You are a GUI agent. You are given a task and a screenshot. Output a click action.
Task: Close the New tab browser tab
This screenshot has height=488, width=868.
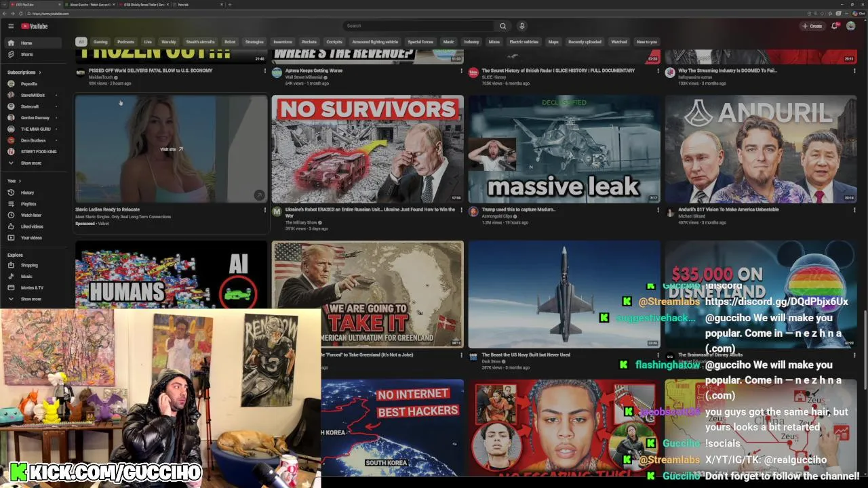tap(222, 4)
